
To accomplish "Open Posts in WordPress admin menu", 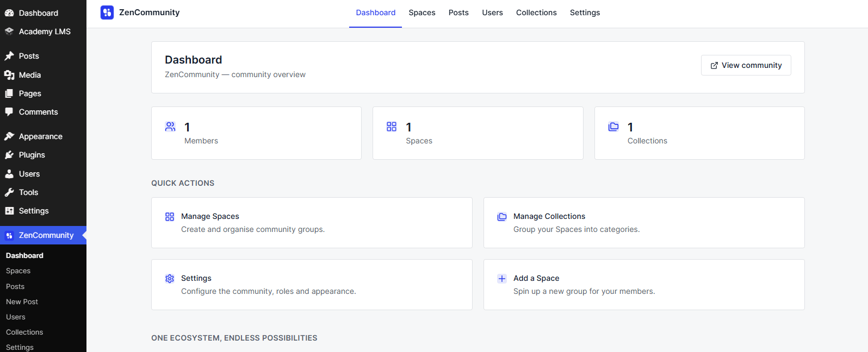I will tap(43, 56).
